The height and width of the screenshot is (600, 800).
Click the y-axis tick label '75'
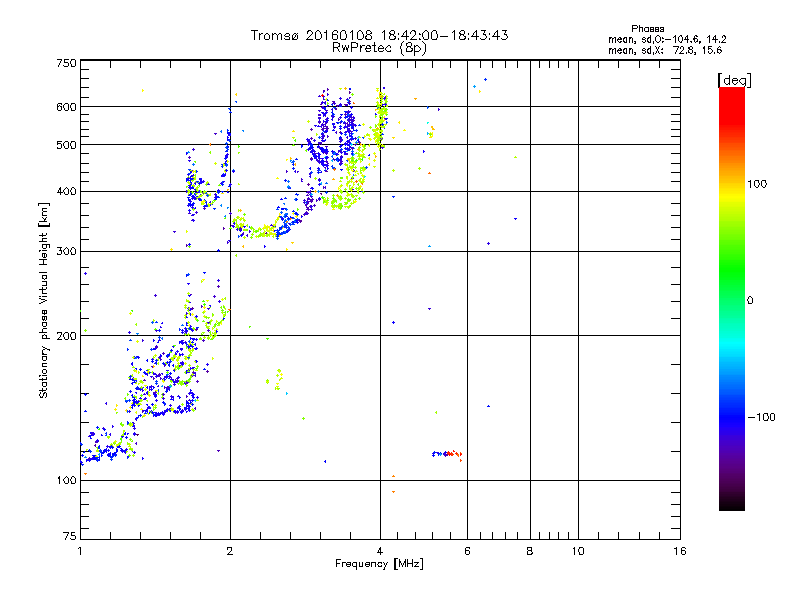pos(70,536)
